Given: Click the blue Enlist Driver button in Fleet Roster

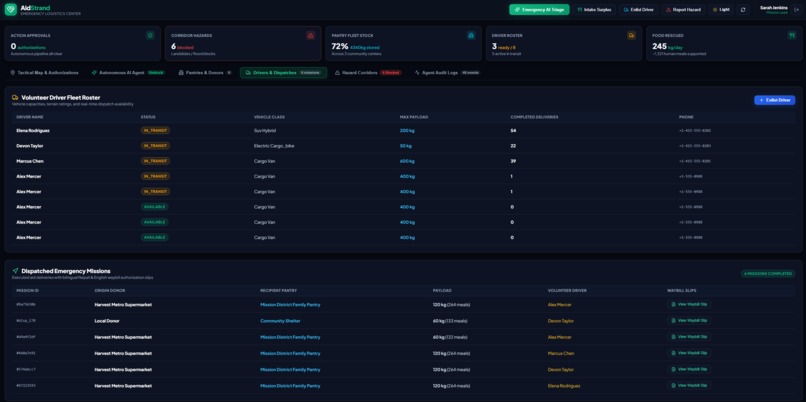Looking at the screenshot, I should click(775, 100).
